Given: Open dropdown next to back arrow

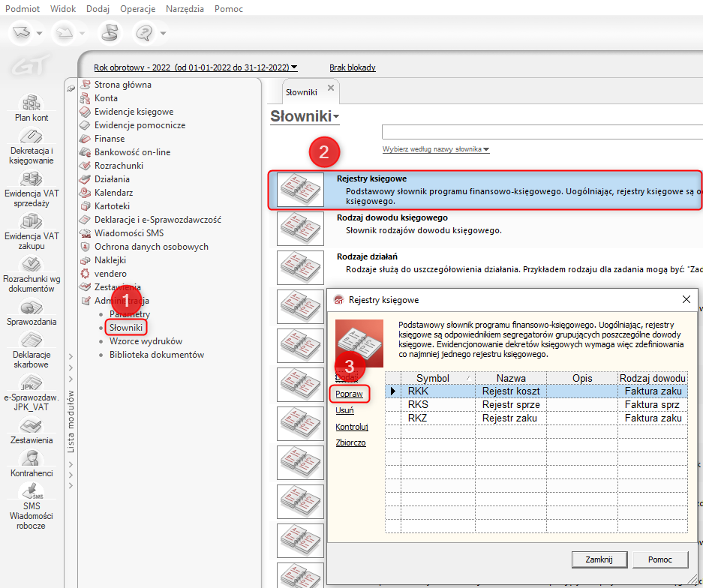Looking at the screenshot, I should point(39,33).
